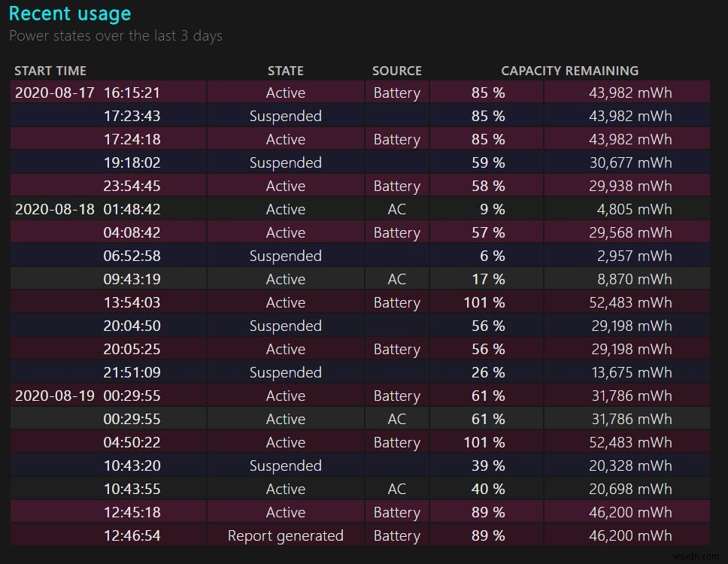Click the 23:54:45 start time
Viewport: 728px width, 564px height.
132,186
